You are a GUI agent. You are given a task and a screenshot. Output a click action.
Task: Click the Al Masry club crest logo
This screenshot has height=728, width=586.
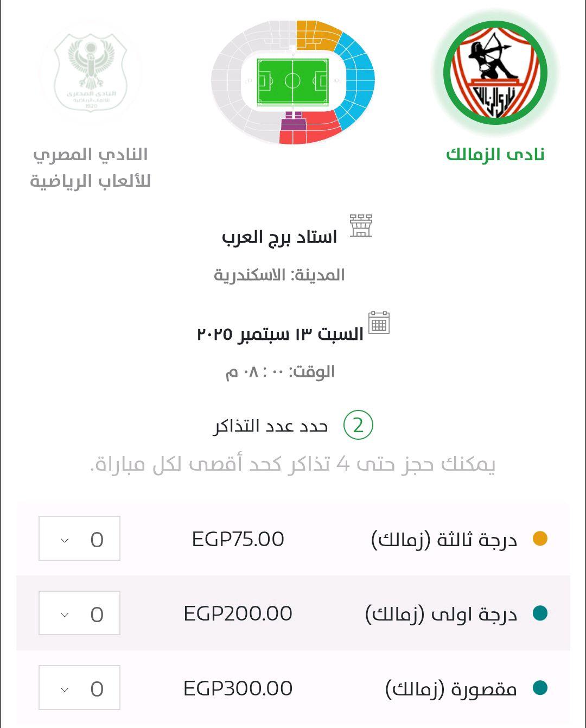click(x=91, y=72)
